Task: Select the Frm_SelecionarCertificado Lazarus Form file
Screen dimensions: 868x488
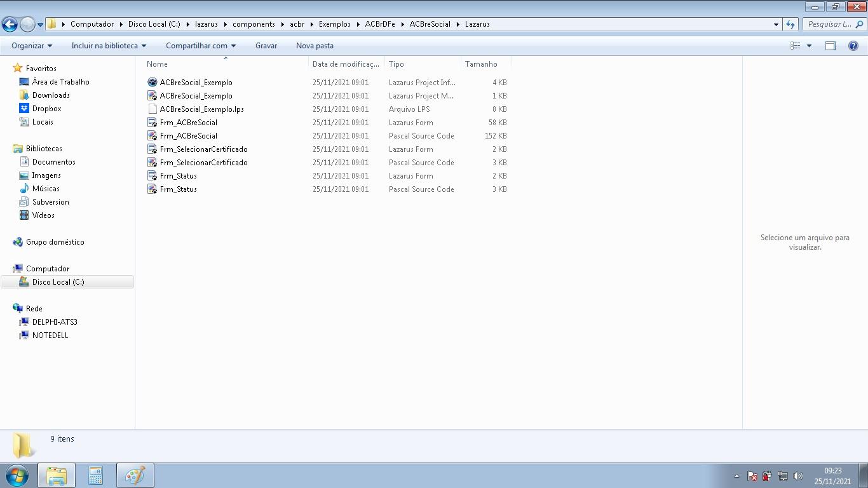Action: click(327, 149)
